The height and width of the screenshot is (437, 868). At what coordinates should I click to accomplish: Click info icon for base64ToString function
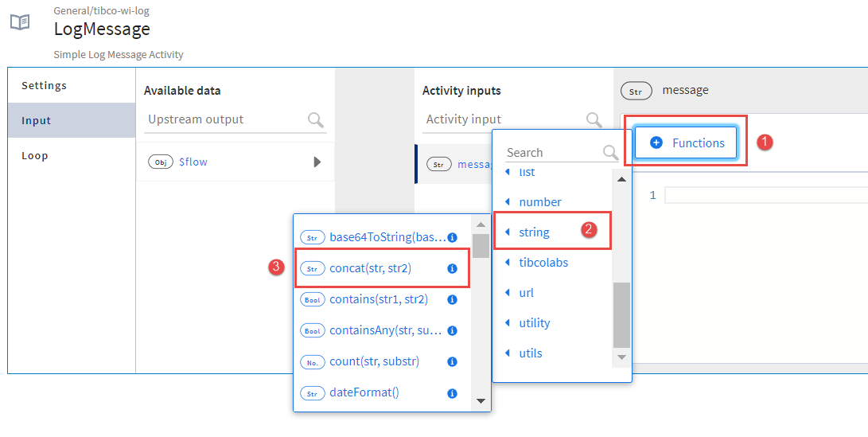click(452, 237)
